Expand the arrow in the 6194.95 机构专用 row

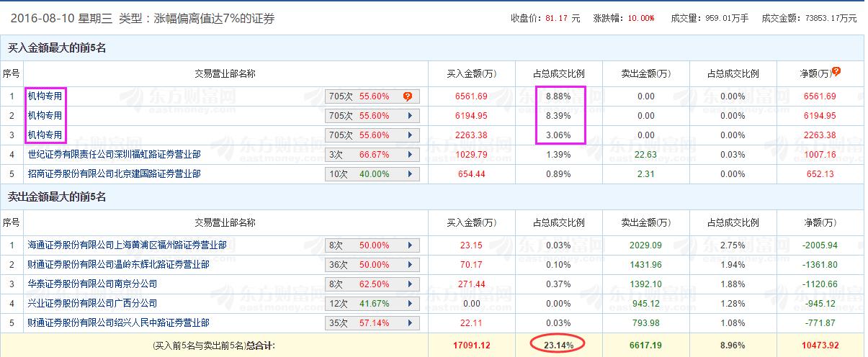[x=410, y=115]
